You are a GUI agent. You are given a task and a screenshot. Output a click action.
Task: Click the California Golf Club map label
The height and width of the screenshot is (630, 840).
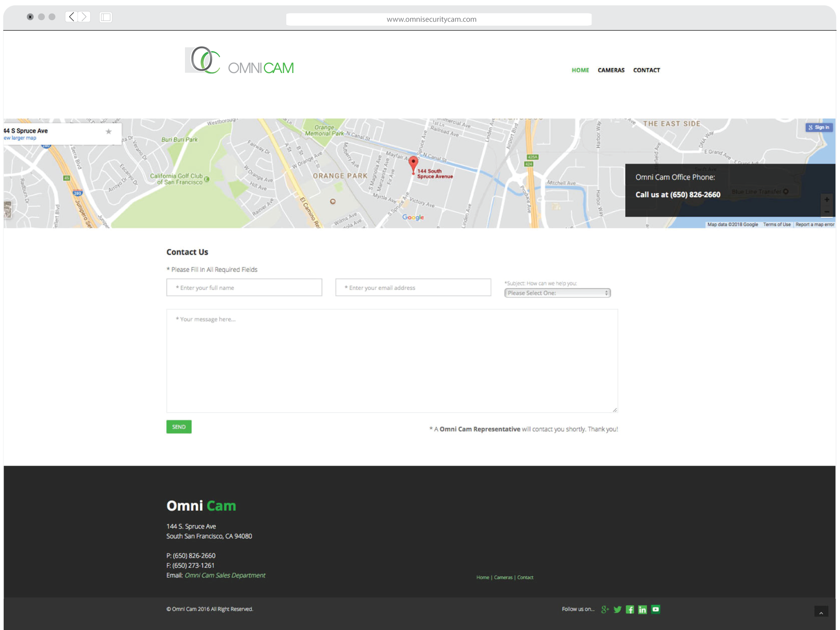(x=177, y=179)
